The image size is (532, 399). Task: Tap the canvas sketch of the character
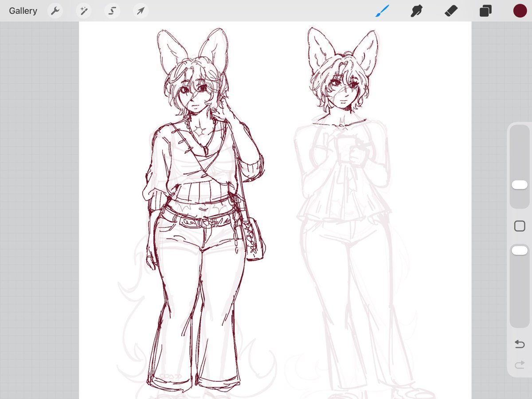click(x=195, y=199)
